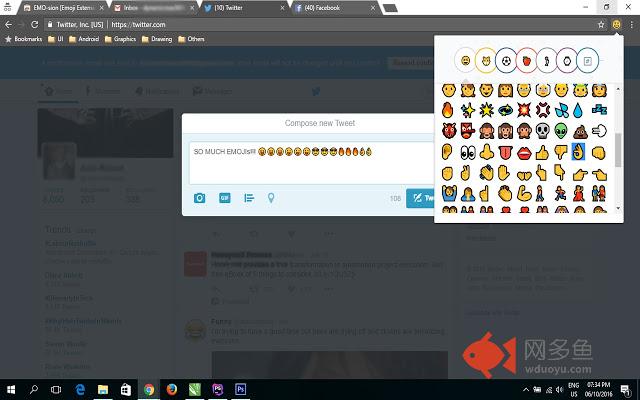Add photo using camera icon
640x400 pixels.
[200, 198]
